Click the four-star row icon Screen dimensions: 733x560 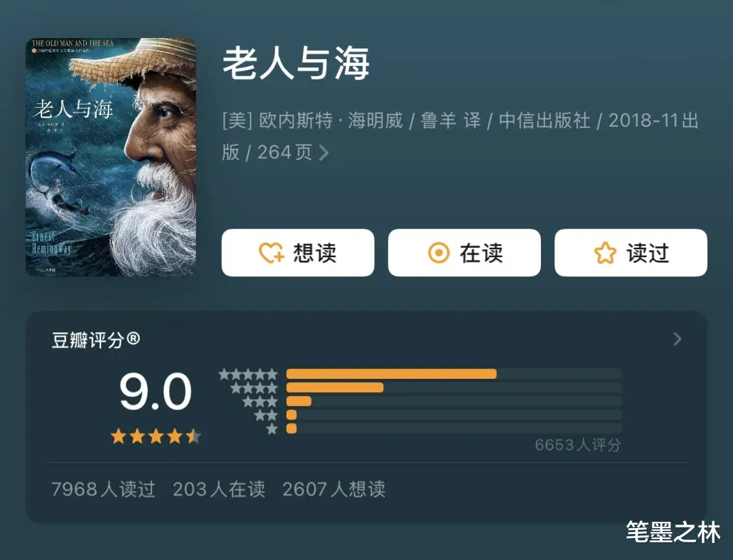(255, 388)
